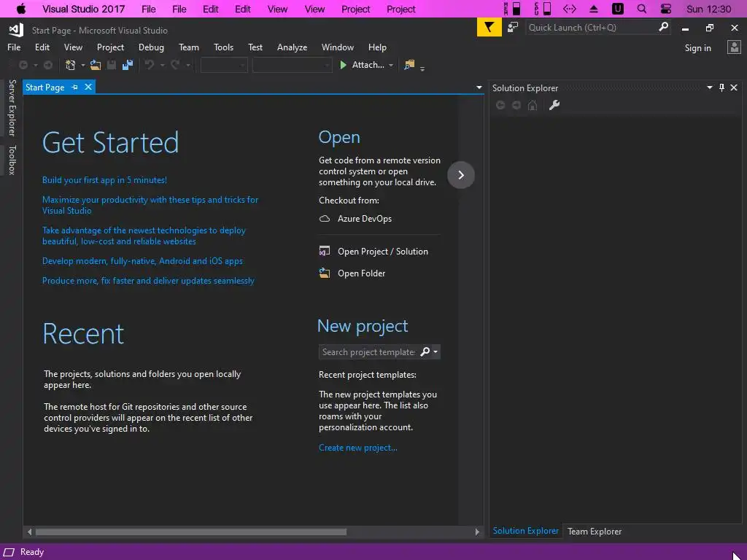Open the toolbar overflow options arrow
The height and width of the screenshot is (560, 747).
tap(422, 68)
